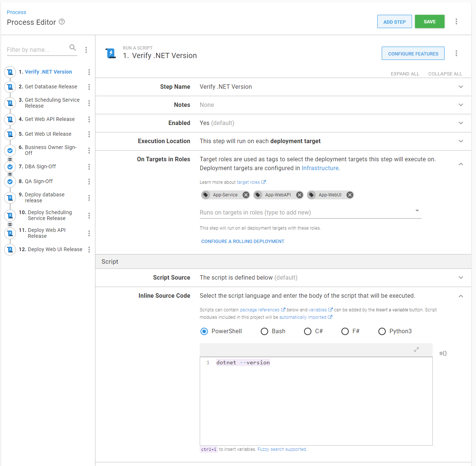Select step 9 Deploy database release
This screenshot has width=476, height=466.
pos(44,197)
